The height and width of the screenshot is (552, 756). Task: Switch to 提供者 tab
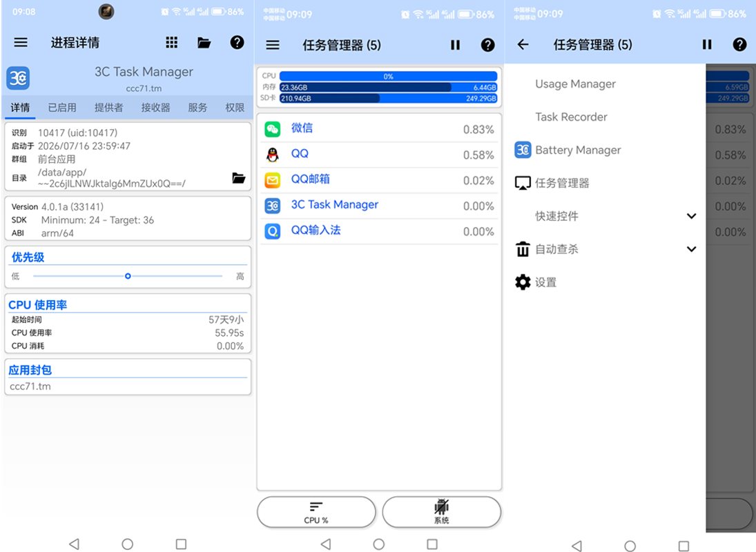tap(109, 108)
